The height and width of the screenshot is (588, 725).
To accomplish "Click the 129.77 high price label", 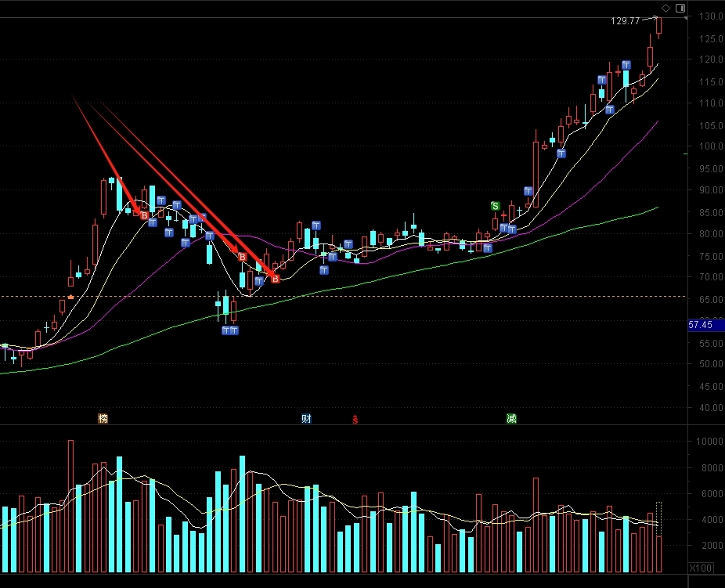I will point(625,21).
